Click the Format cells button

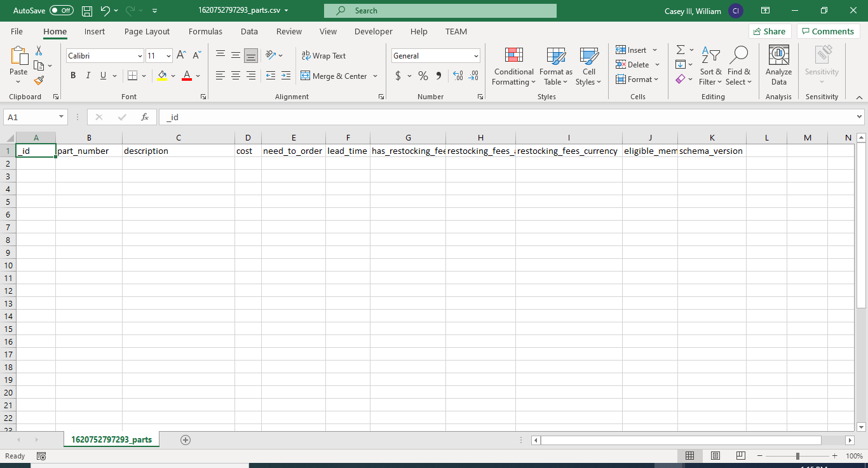[637, 79]
